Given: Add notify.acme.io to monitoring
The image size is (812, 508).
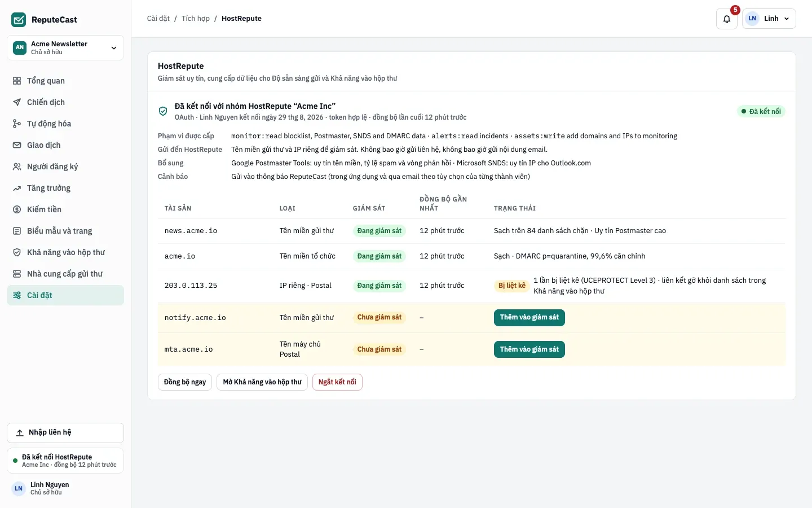Looking at the screenshot, I should [x=529, y=318].
